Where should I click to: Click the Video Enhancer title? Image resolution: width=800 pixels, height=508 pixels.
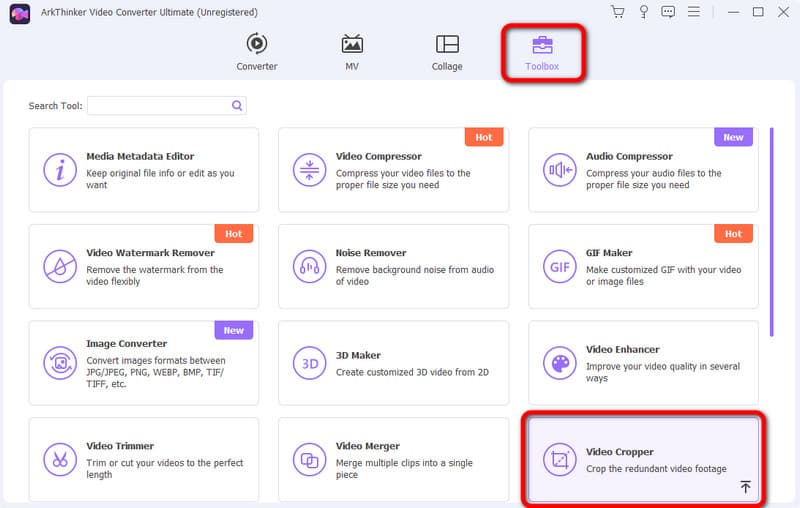(x=622, y=349)
